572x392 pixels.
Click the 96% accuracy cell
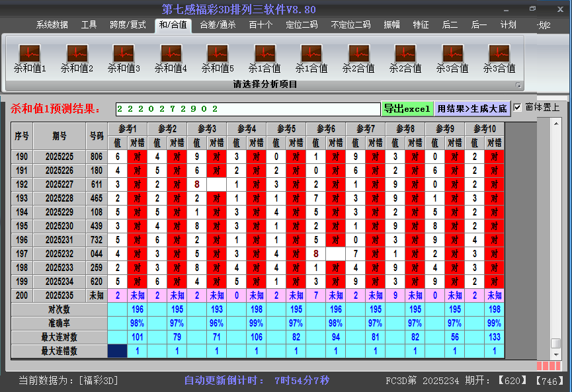point(217,323)
